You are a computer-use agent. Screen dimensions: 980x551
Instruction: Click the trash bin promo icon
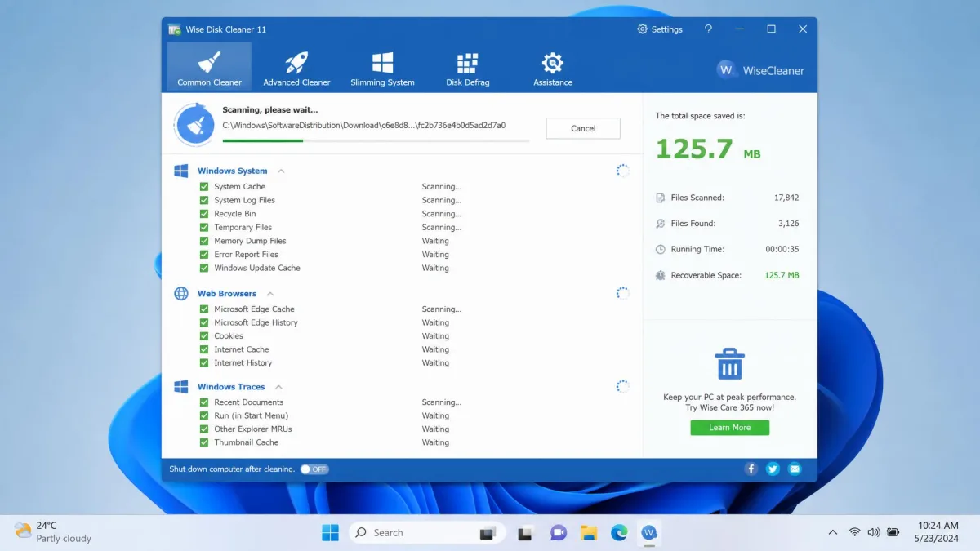click(729, 364)
